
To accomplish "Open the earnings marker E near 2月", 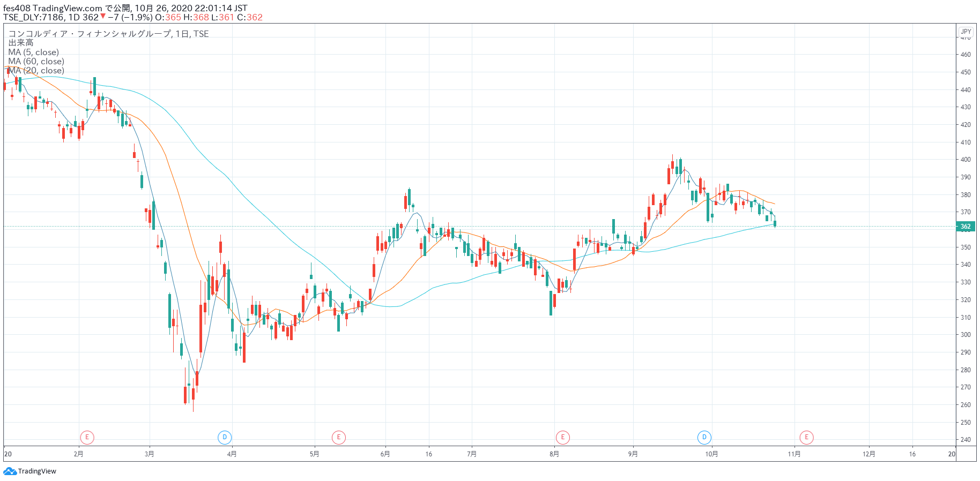I will pos(87,438).
